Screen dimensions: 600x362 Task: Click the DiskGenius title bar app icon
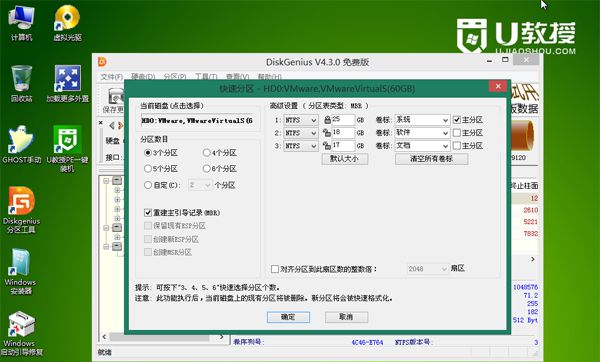click(x=102, y=61)
